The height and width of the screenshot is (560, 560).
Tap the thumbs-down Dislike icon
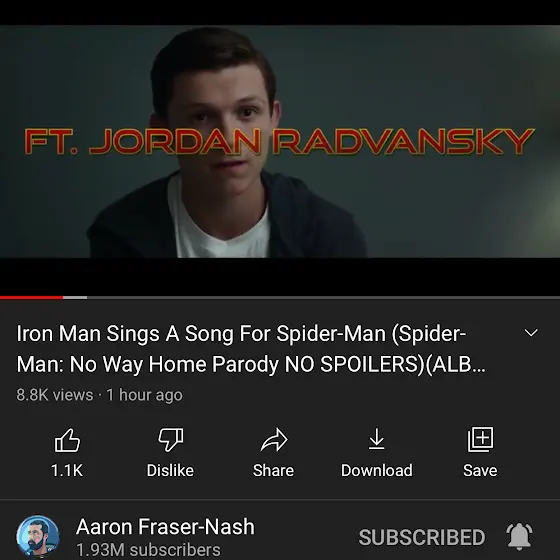[x=170, y=440]
